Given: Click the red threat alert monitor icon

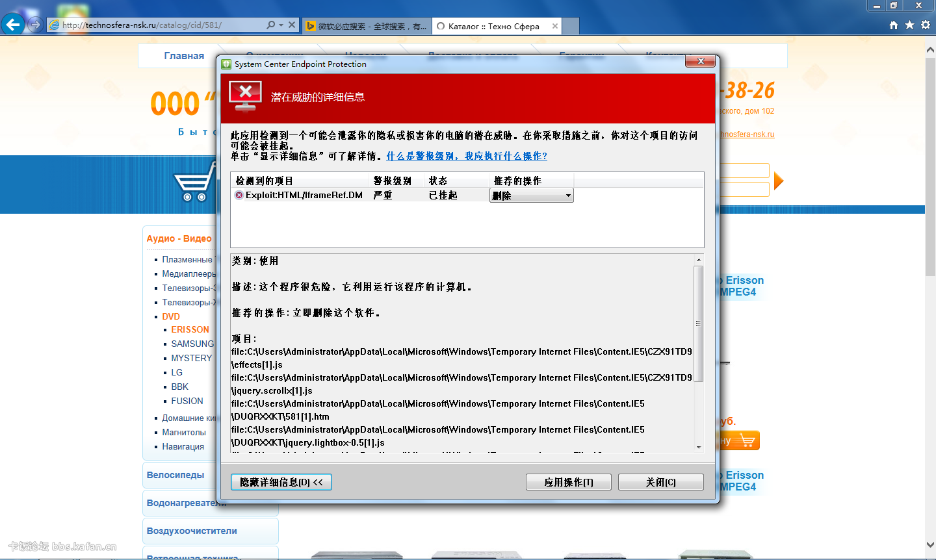Looking at the screenshot, I should point(246,97).
